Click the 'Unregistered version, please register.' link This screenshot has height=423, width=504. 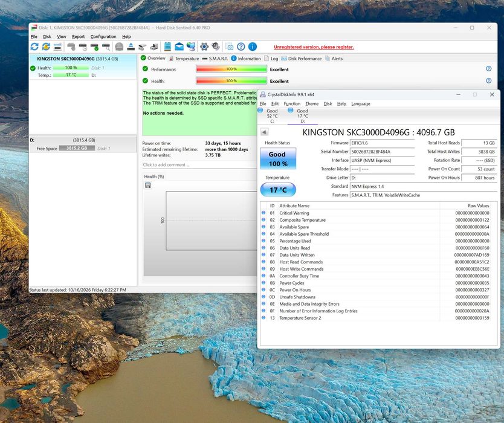pos(314,47)
